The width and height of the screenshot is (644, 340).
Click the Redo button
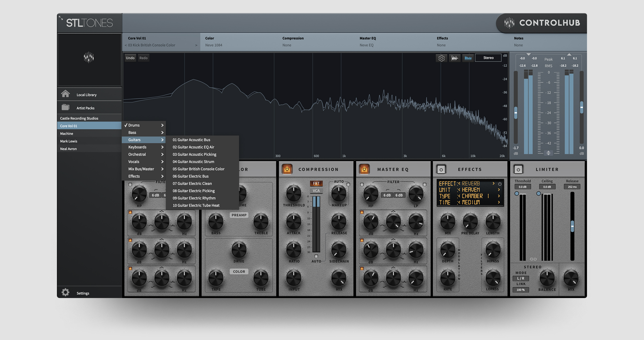click(x=143, y=58)
